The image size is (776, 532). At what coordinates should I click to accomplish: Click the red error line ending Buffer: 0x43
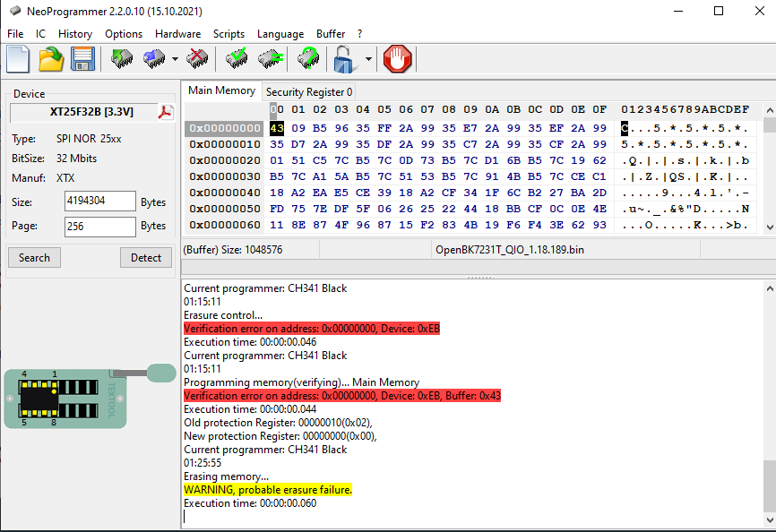342,396
